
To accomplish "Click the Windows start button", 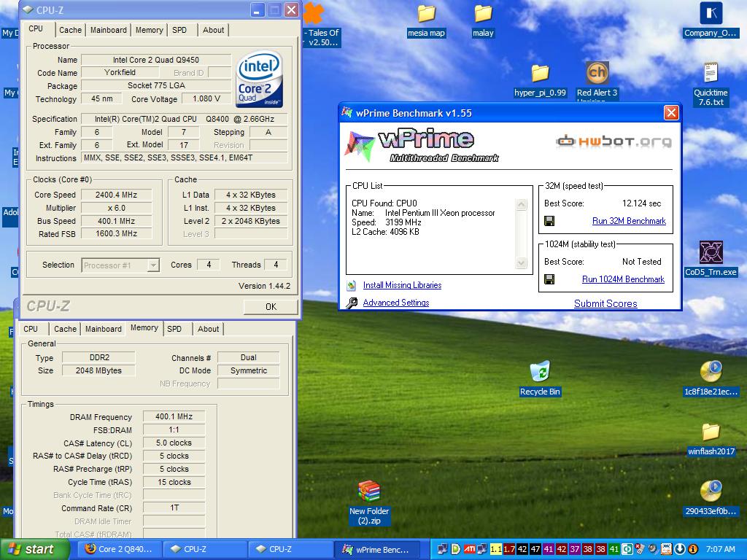I will [34, 550].
